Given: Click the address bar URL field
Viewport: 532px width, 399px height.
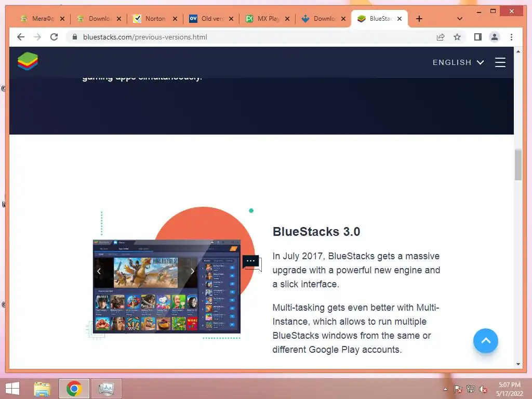Looking at the screenshot, I should 251,37.
